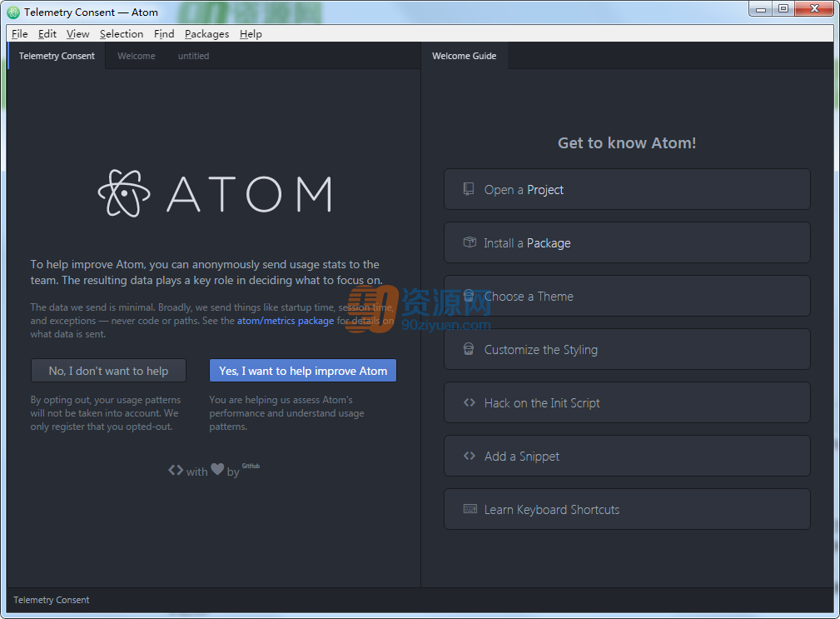The width and height of the screenshot is (840, 619).
Task: Click the heart icon in the footer credit
Action: [217, 470]
